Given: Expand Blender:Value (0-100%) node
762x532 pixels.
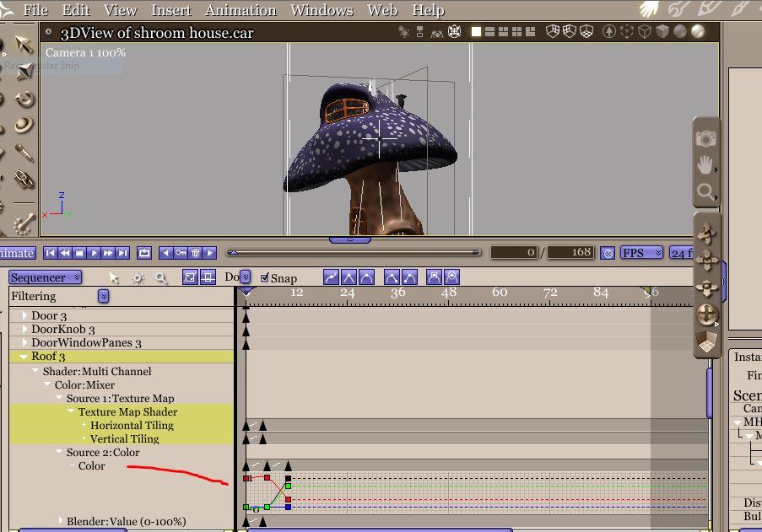Looking at the screenshot, I should [61, 520].
